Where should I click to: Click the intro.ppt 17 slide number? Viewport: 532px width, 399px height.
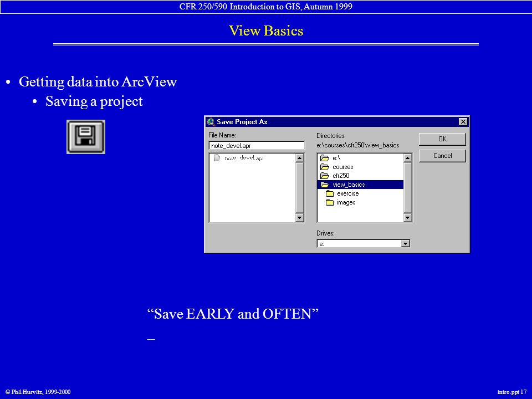(512, 392)
